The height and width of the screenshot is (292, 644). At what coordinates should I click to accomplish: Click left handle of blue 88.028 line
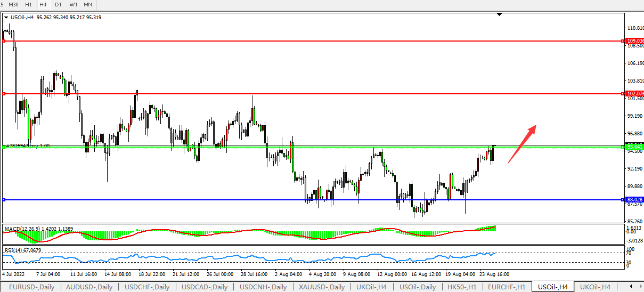(4, 200)
